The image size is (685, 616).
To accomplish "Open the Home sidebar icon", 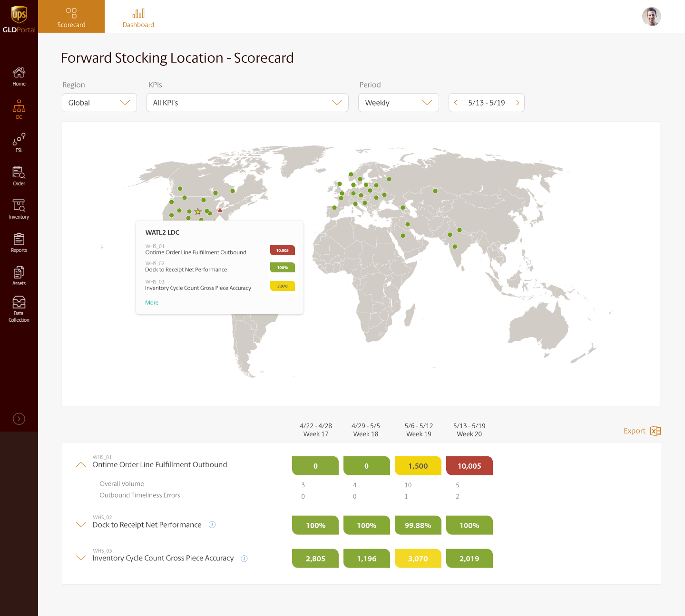I will 19,77.
